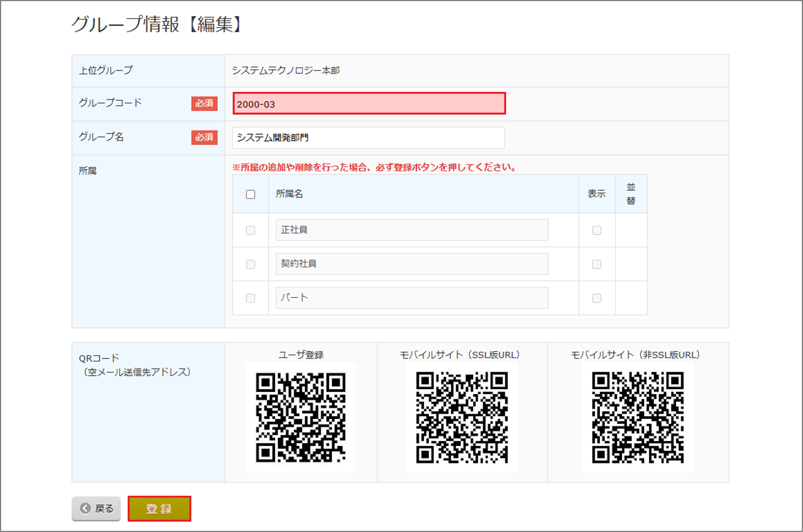Viewport: 803px width, 532px height.
Task: Click the グループ情報【編集】 page heading
Action: (157, 24)
